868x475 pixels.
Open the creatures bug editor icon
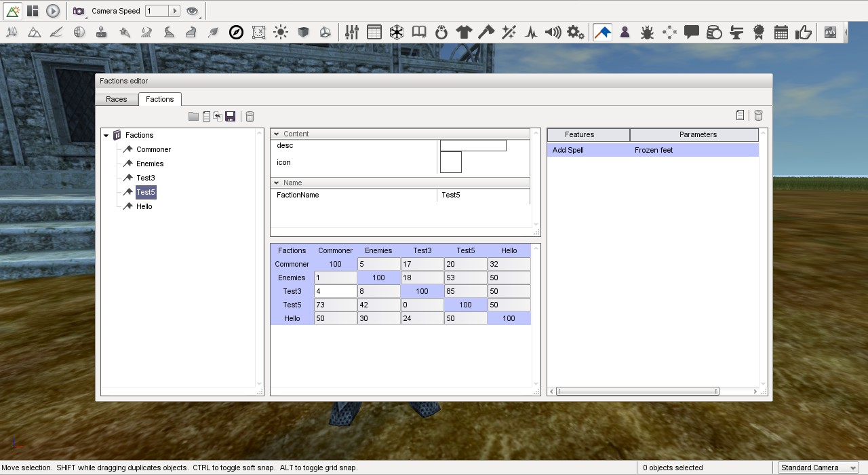(x=646, y=32)
